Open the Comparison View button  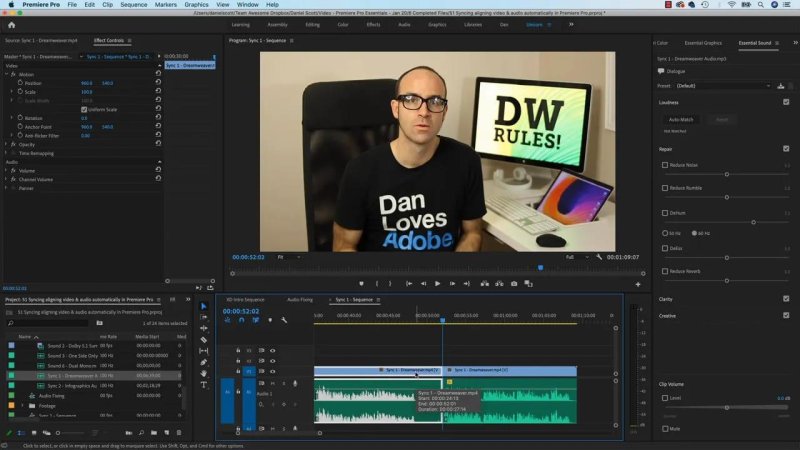coord(529,284)
